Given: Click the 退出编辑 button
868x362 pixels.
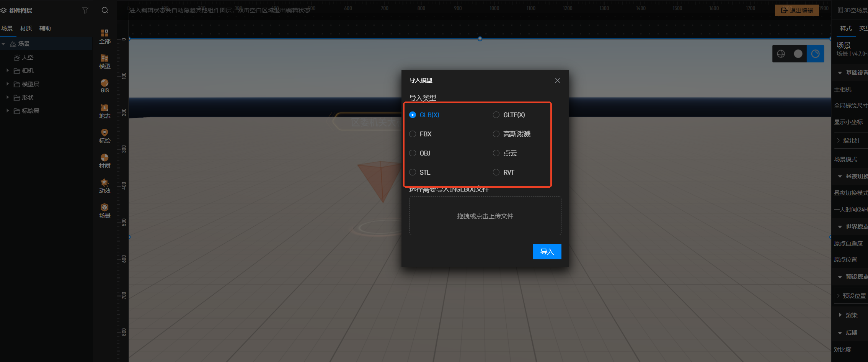Looking at the screenshot, I should coord(797,10).
